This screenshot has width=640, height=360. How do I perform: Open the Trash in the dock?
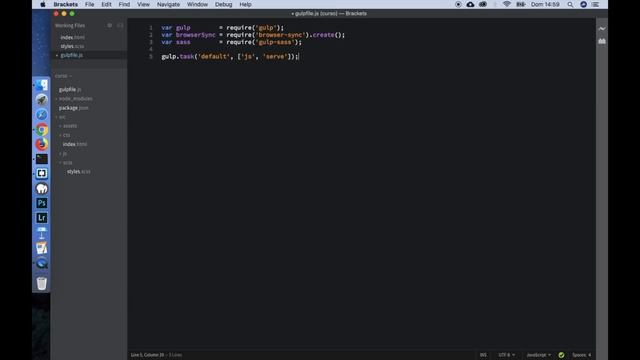pyautogui.click(x=42, y=283)
